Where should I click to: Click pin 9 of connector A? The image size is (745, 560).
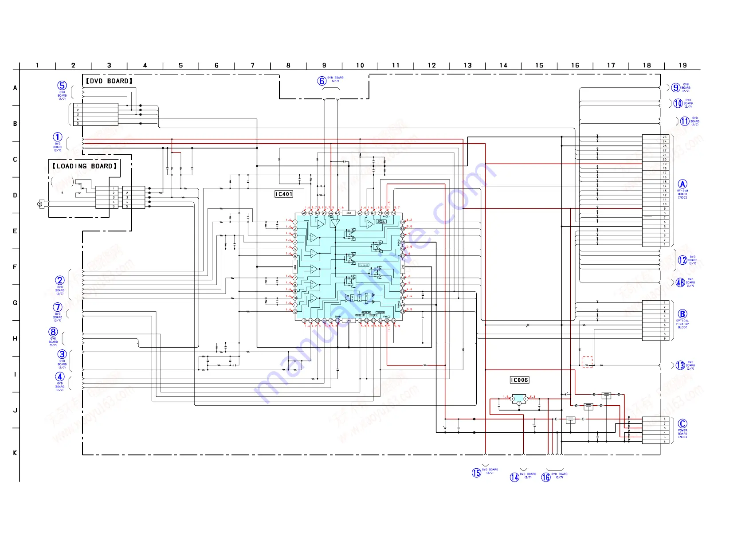click(x=665, y=208)
